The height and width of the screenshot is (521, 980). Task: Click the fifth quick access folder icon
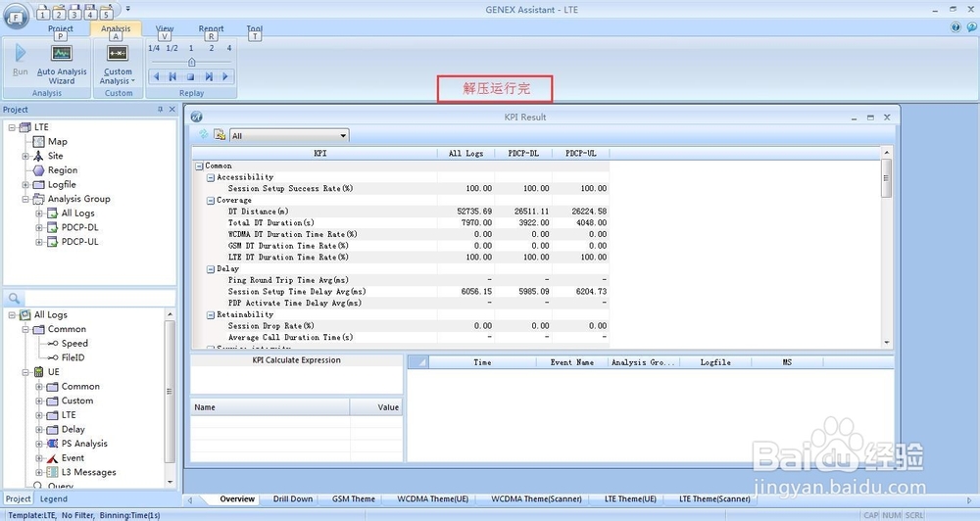106,13
